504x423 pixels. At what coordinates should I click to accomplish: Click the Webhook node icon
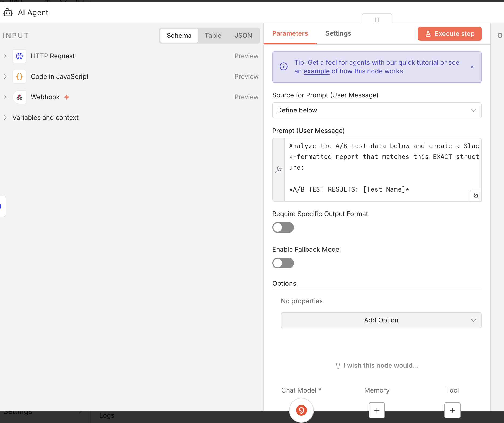click(x=19, y=97)
